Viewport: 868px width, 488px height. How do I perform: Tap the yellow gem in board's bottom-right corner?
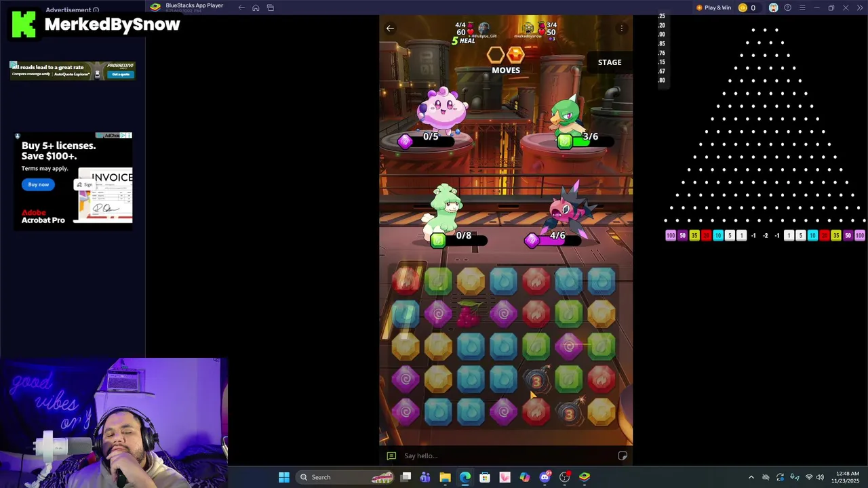click(601, 413)
